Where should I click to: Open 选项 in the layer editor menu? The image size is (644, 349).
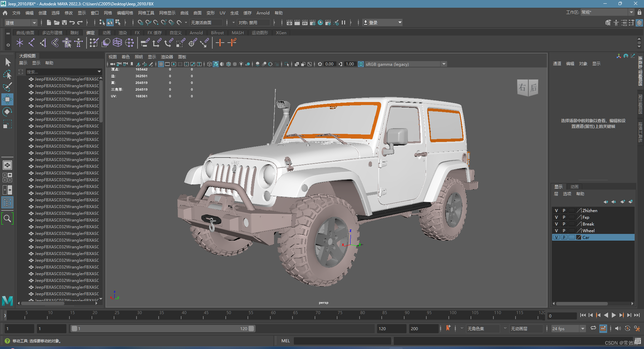click(x=567, y=194)
